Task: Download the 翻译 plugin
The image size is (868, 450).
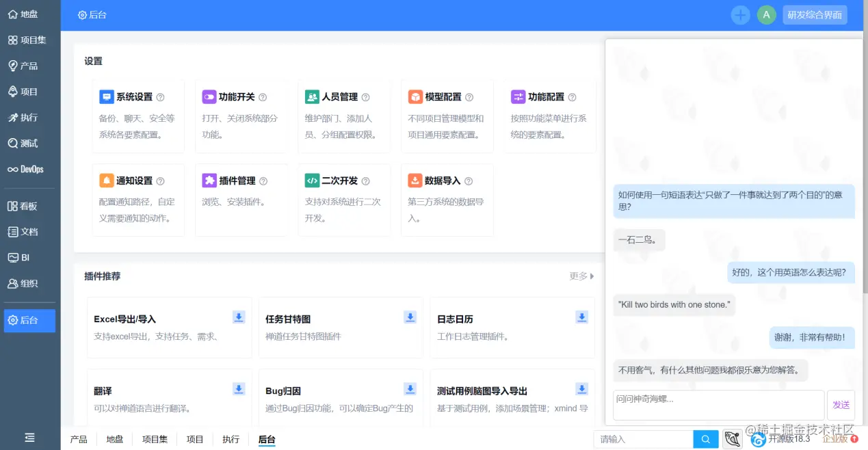Action: (239, 388)
